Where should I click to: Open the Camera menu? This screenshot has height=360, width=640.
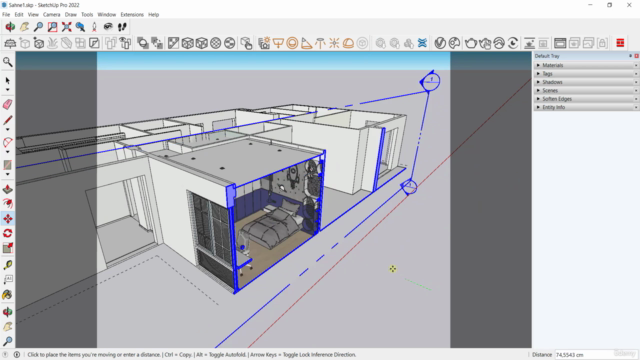[x=51, y=15]
